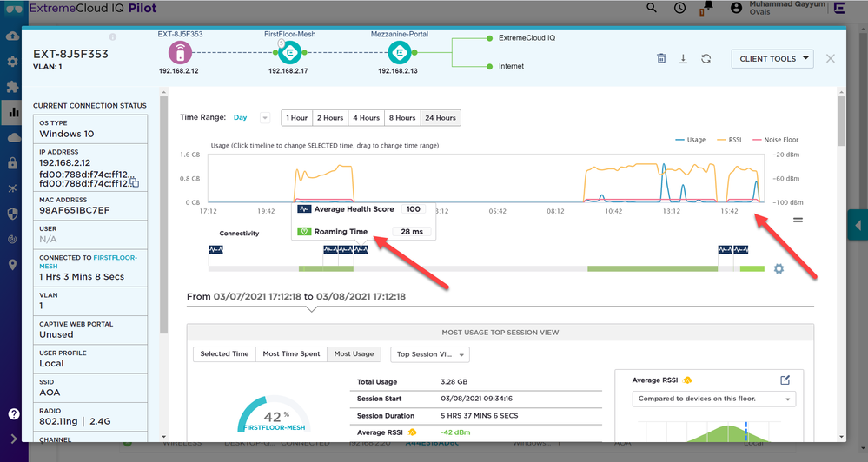Click the refresh icon beside CLIENT TOOLS

[706, 59]
